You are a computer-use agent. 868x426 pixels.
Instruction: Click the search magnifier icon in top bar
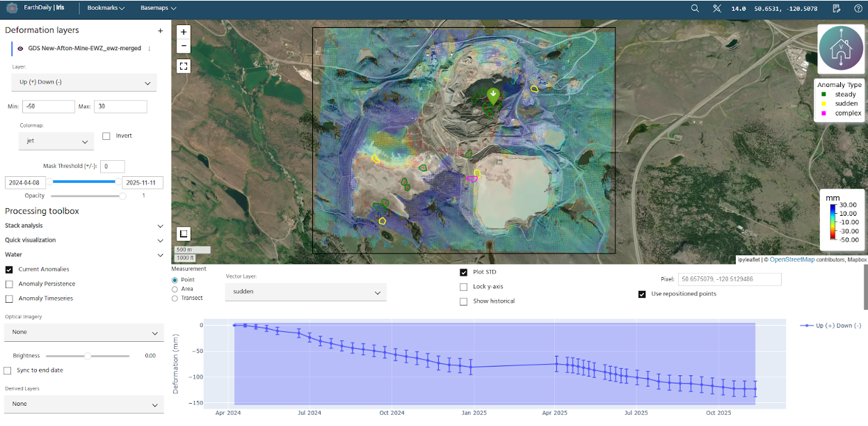pos(695,8)
